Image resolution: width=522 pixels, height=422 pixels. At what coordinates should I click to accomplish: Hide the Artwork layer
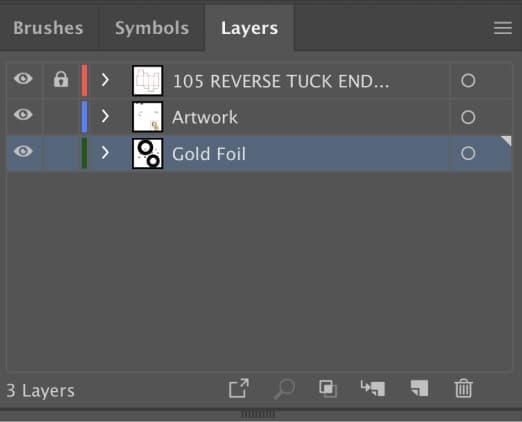pos(23,115)
